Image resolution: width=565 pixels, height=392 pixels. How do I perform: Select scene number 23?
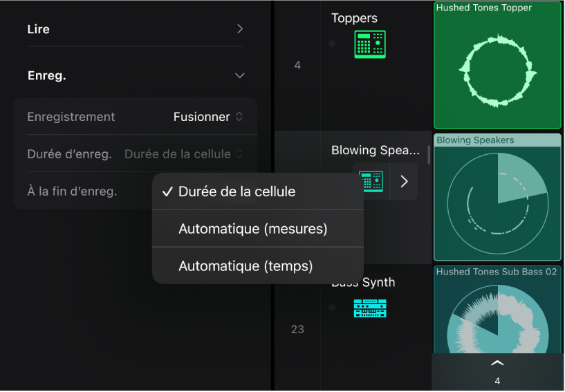coord(297,329)
